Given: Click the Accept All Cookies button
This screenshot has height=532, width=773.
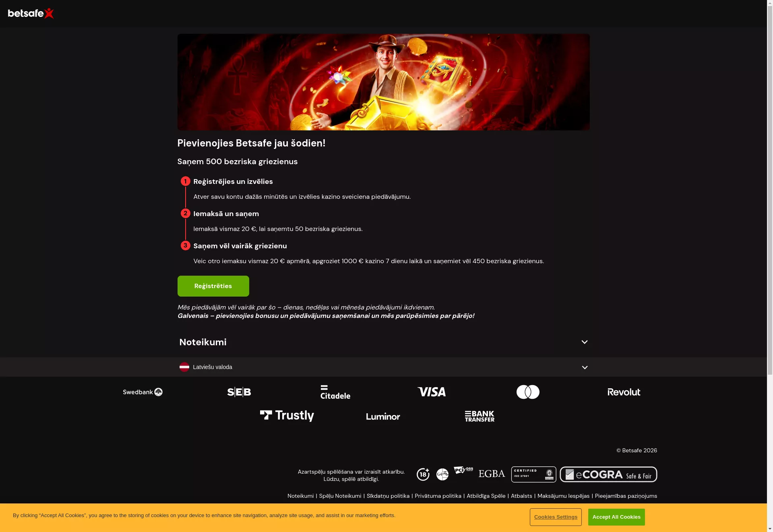Looking at the screenshot, I should [x=616, y=517].
